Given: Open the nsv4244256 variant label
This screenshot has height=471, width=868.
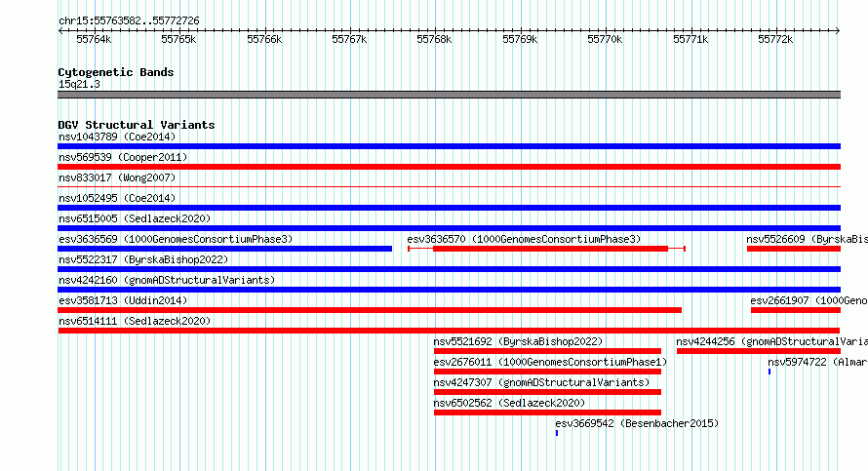Looking at the screenshot, I should (771, 341).
